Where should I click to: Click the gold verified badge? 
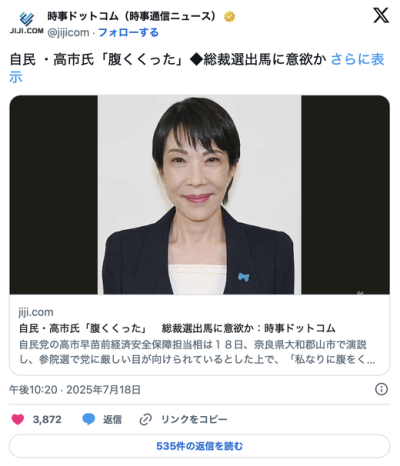(229, 16)
